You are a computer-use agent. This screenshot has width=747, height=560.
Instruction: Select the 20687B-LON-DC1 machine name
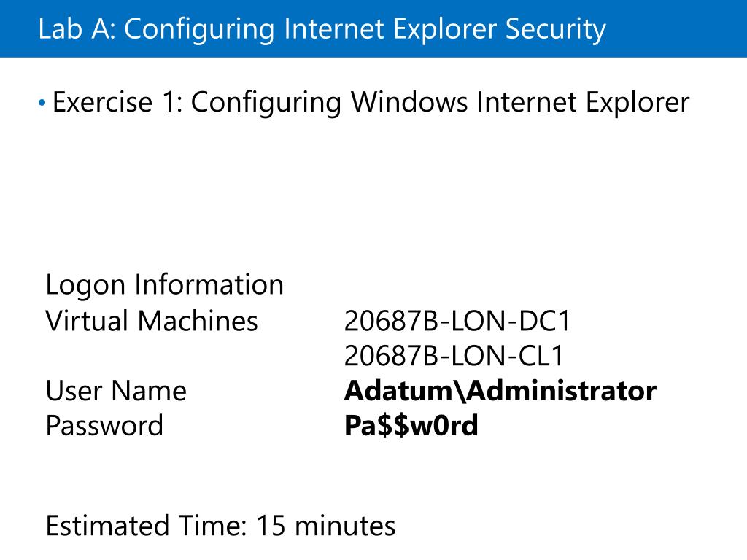click(457, 321)
